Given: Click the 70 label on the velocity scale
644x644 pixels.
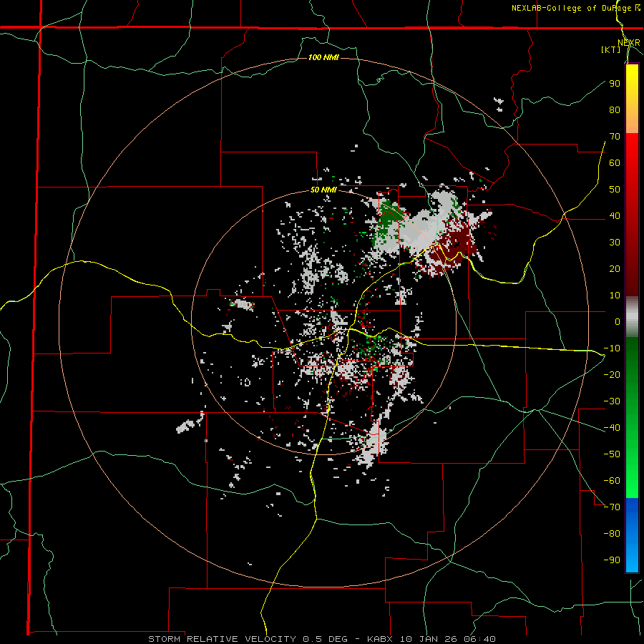Looking at the screenshot, I should pyautogui.click(x=615, y=137).
